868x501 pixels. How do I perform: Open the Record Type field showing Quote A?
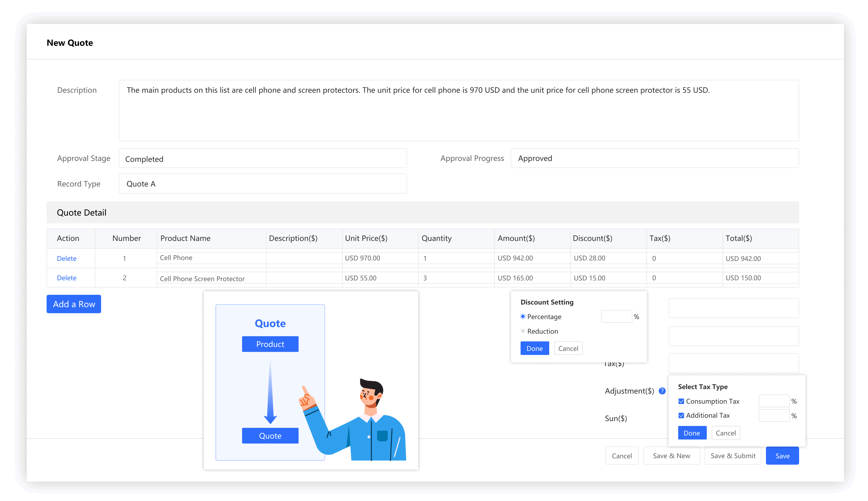click(x=262, y=184)
